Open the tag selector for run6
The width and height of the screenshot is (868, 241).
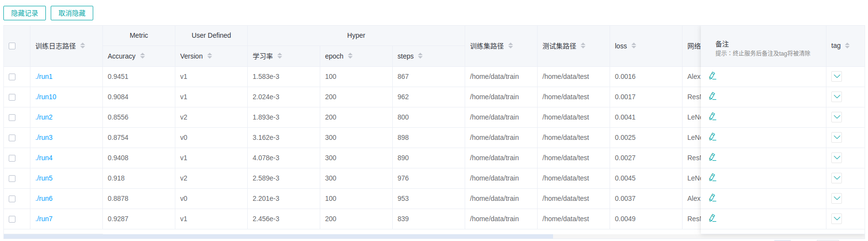point(837,198)
